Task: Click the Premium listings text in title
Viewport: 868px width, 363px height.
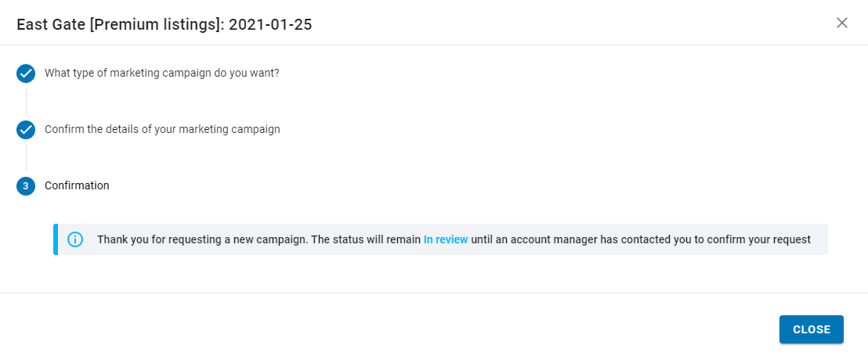Action: [156, 25]
